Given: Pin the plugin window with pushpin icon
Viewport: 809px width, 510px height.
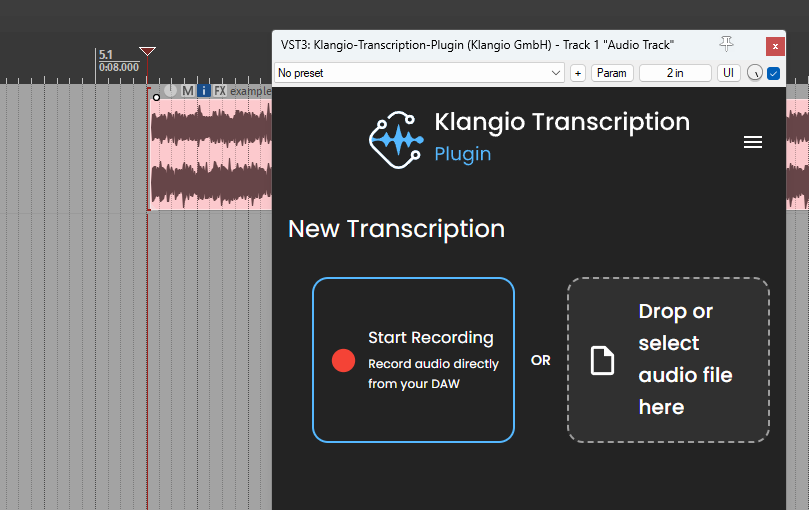Looking at the screenshot, I should (x=726, y=44).
